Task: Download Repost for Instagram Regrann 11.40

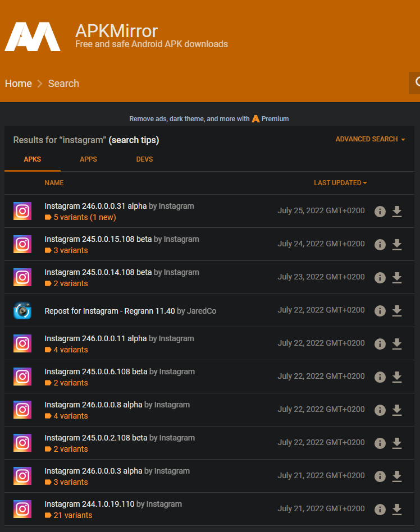Action: point(397,311)
